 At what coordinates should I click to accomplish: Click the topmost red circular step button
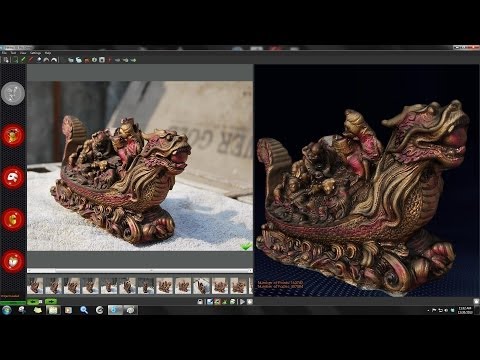tap(13, 136)
